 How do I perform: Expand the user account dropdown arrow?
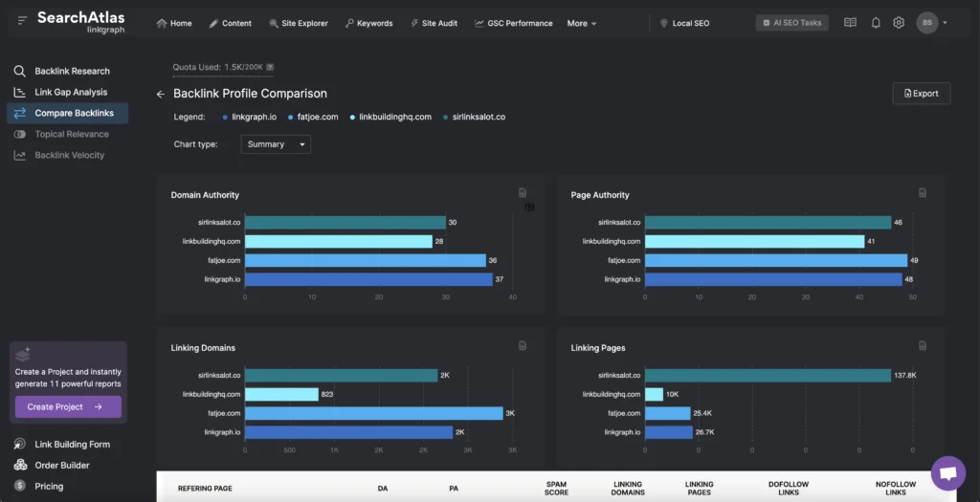(945, 23)
